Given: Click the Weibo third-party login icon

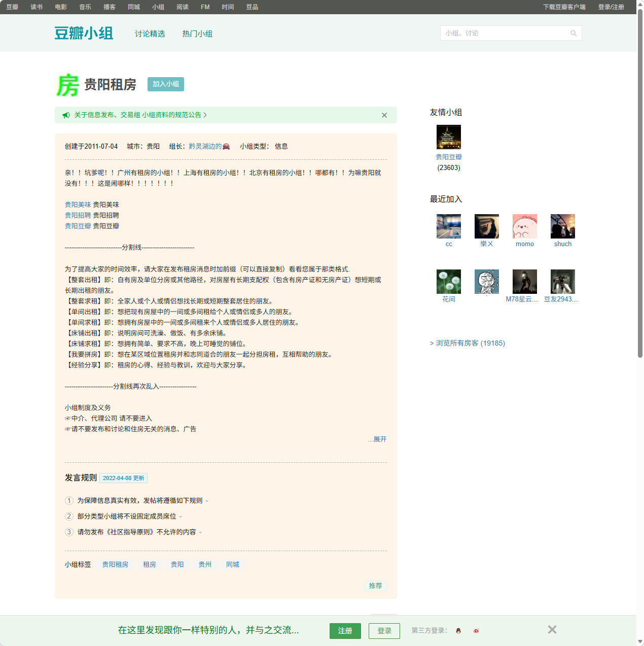Looking at the screenshot, I should pyautogui.click(x=476, y=631).
